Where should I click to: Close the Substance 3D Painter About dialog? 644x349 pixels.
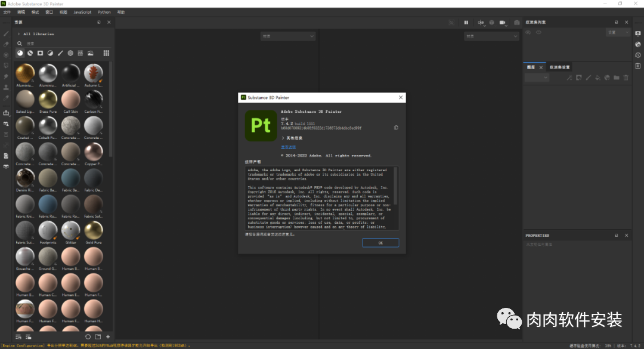point(401,97)
